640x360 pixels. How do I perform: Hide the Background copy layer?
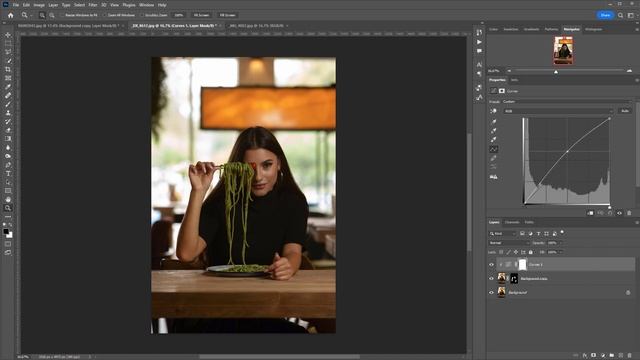491,278
